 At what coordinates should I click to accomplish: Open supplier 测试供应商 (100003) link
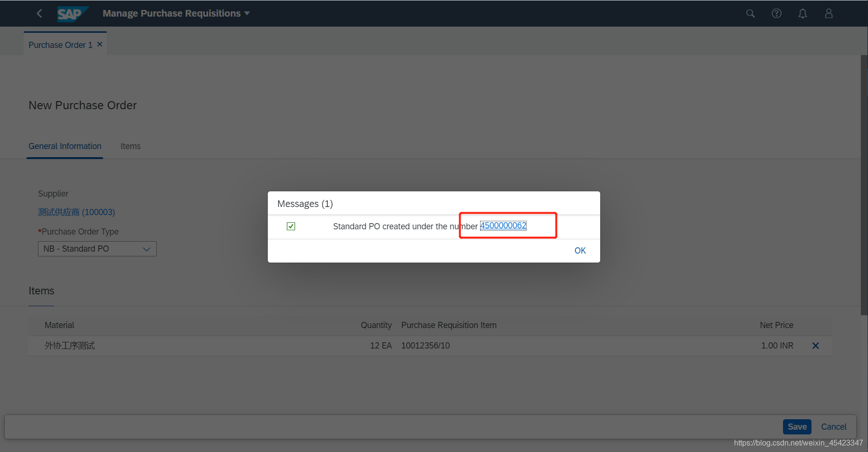(76, 212)
